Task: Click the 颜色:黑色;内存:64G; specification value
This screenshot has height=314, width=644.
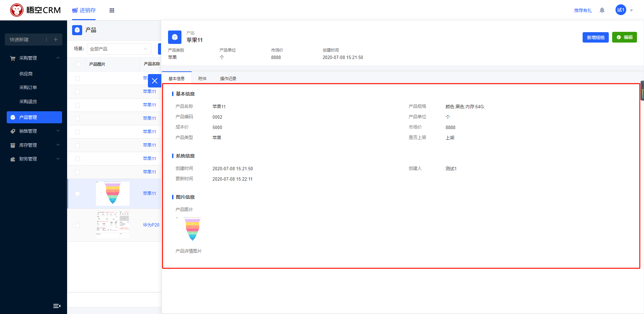Action: [x=465, y=107]
